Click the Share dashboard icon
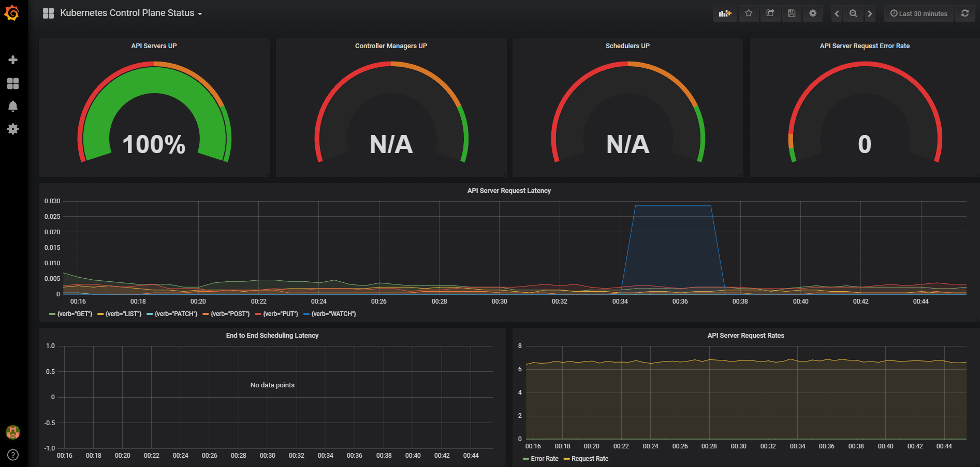This screenshot has height=467, width=980. point(770,13)
